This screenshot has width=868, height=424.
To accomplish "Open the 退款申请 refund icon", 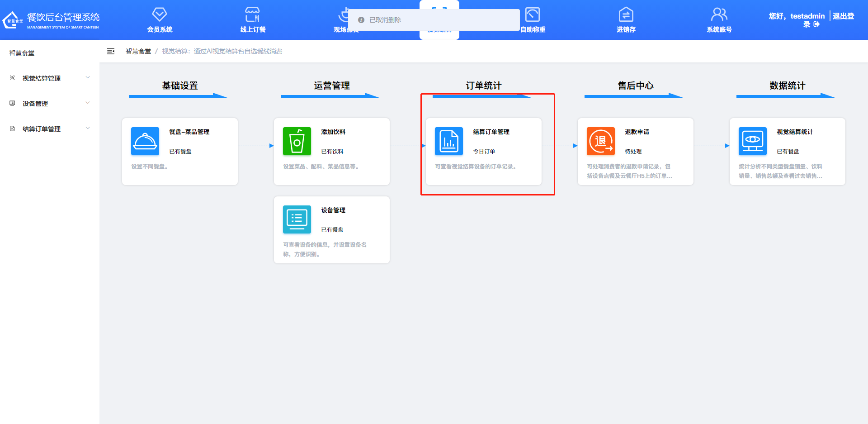I will tap(600, 141).
